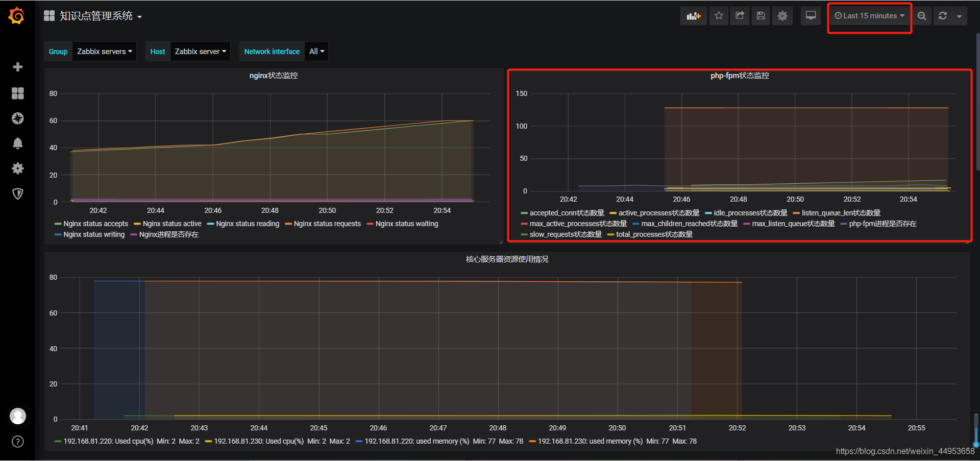The width and height of the screenshot is (980, 461).
Task: Save the dashboard with the floppy icon
Action: coord(761,16)
